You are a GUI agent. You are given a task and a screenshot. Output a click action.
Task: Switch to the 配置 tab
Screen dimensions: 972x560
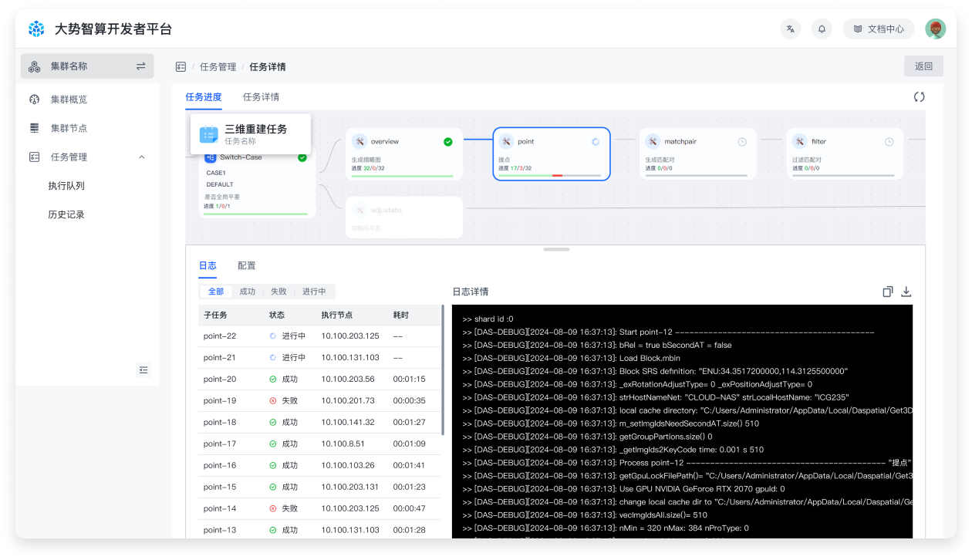click(247, 266)
